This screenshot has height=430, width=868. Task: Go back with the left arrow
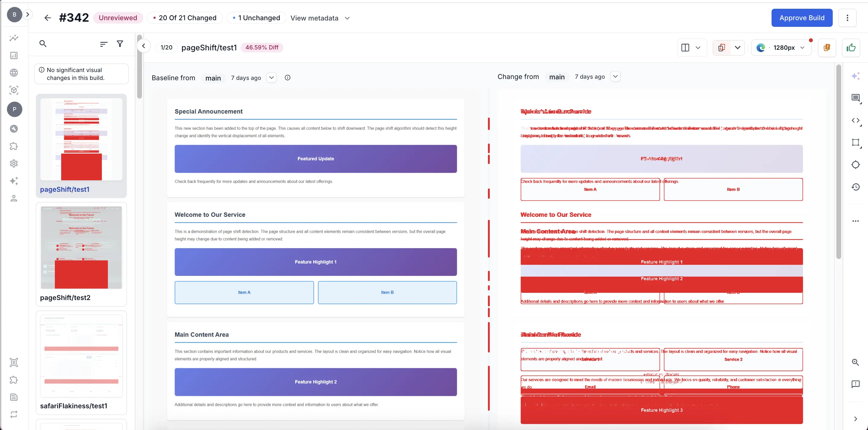tap(48, 18)
